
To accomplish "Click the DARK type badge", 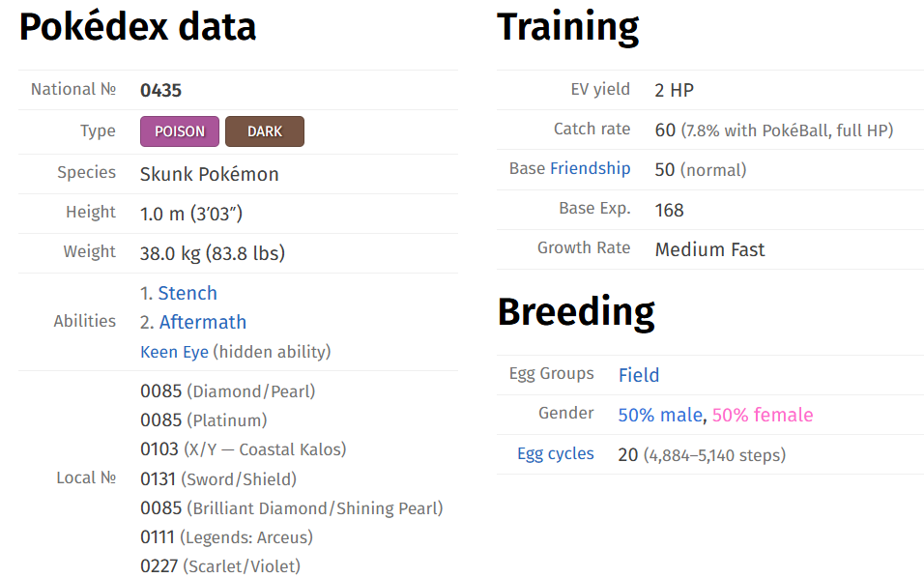I will (265, 131).
